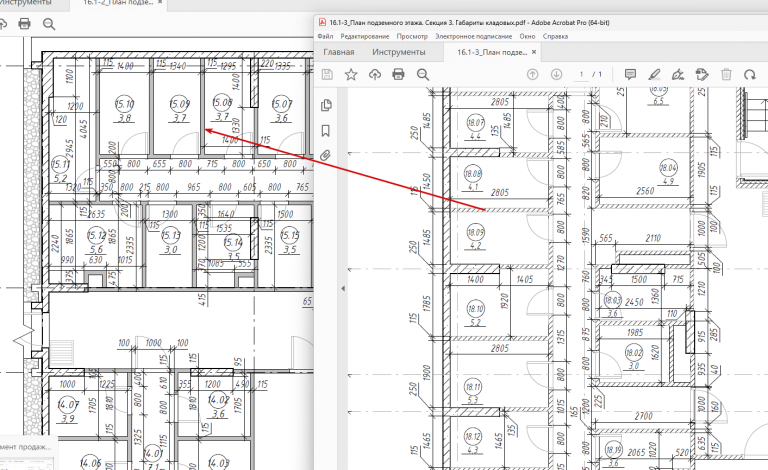Open the page thumbnails panel
The image size is (768, 470).
point(326,105)
